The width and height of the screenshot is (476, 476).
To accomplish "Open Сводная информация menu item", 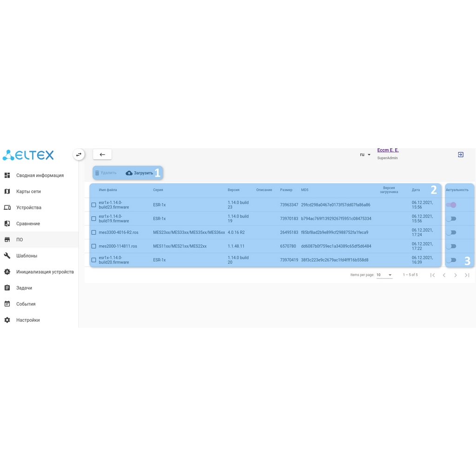I will [39, 175].
